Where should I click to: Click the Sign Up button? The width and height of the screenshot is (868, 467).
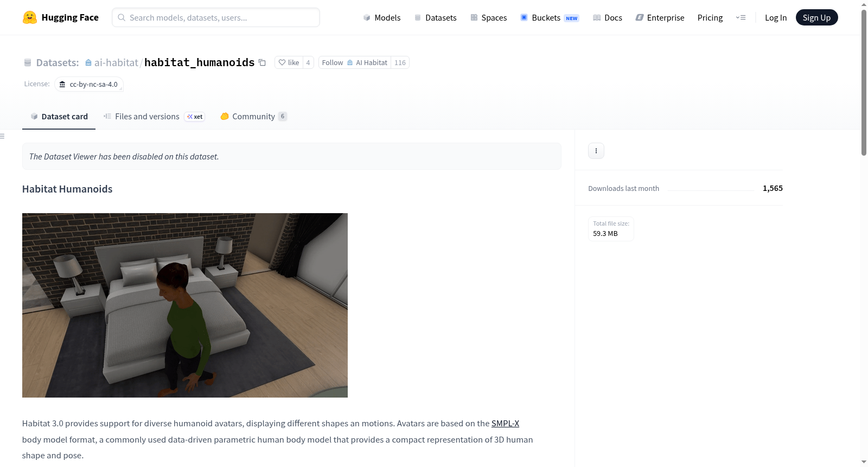[816, 17]
